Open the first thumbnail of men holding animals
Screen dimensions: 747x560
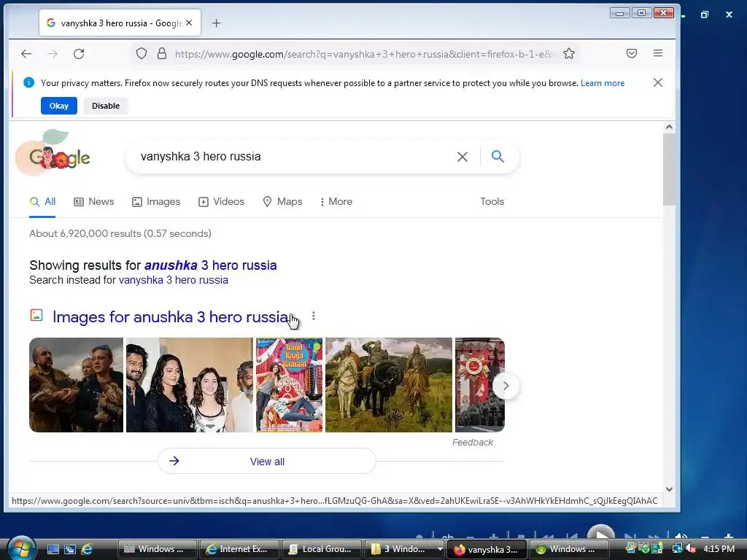coord(76,385)
